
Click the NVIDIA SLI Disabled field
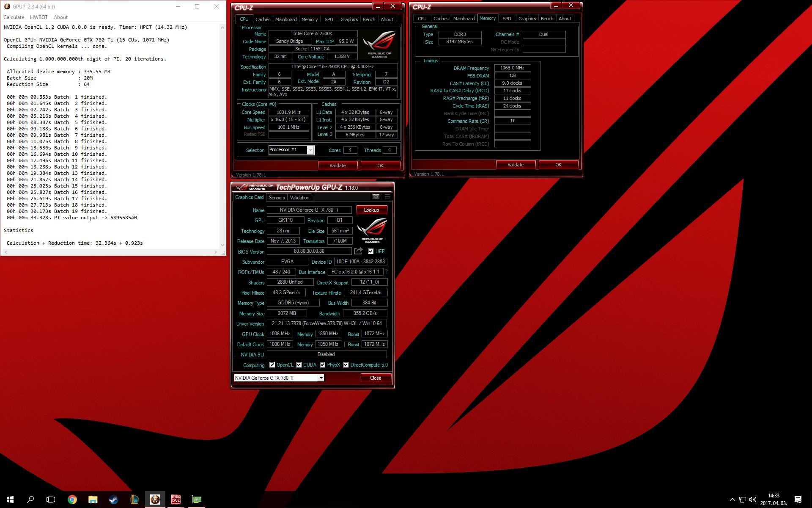click(327, 354)
